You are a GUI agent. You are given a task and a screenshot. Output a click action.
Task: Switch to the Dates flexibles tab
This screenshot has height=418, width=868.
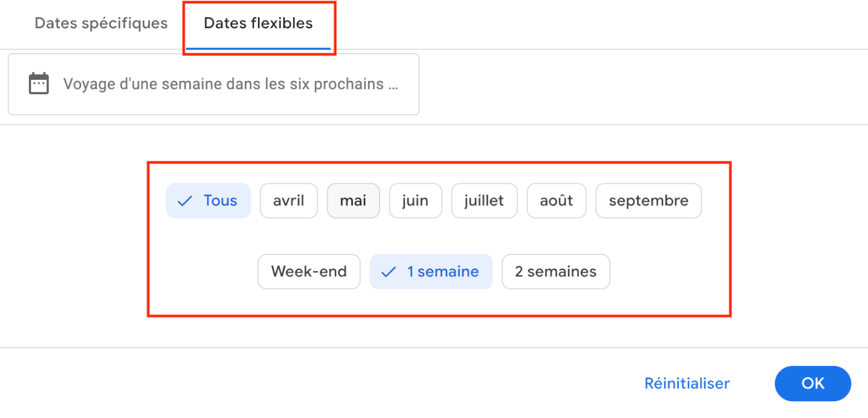pyautogui.click(x=258, y=23)
